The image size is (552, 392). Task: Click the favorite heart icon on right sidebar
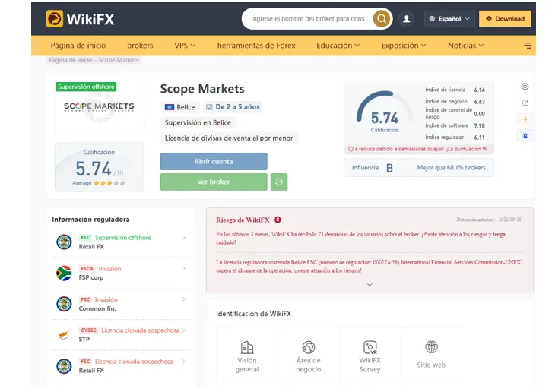[525, 87]
